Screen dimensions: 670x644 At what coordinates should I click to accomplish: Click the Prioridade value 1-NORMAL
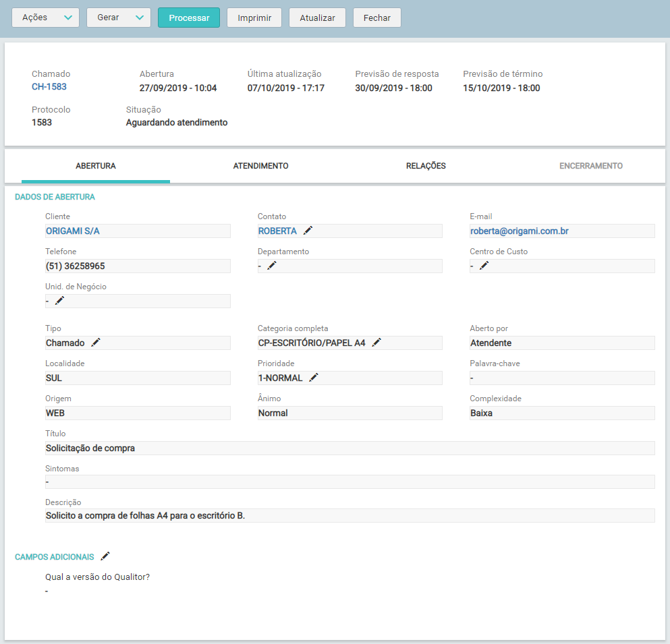(x=280, y=378)
